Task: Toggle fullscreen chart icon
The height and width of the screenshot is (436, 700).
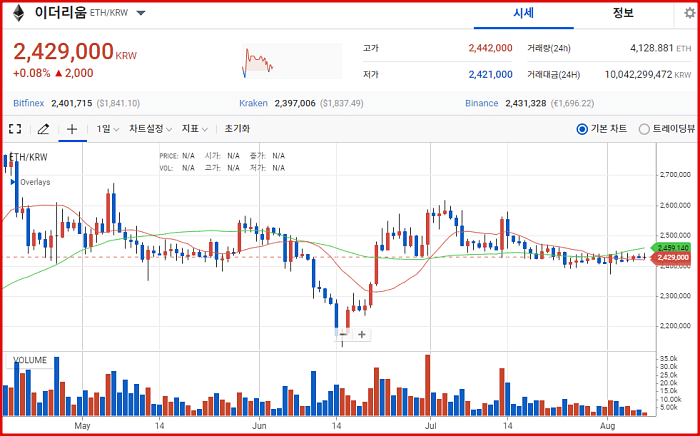Action: tap(15, 129)
